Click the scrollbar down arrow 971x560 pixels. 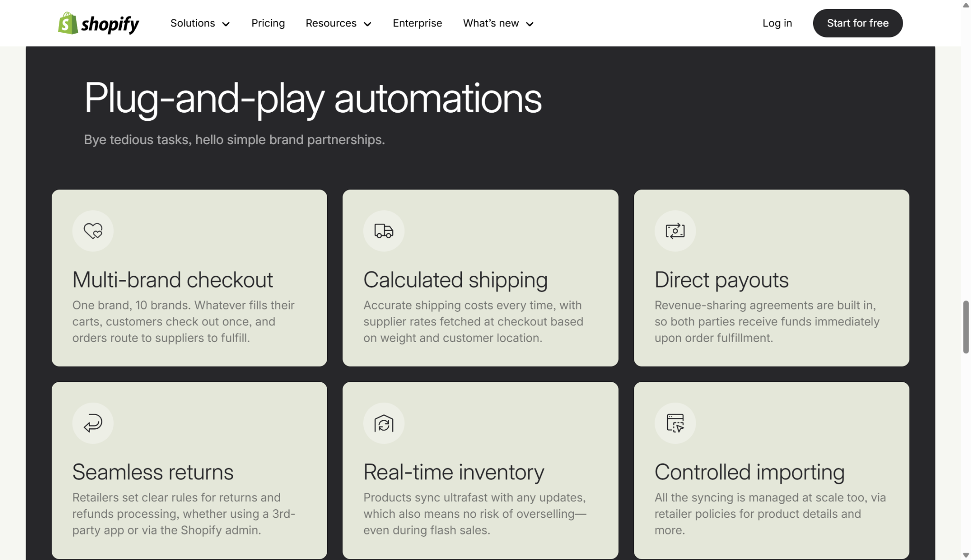(966, 555)
